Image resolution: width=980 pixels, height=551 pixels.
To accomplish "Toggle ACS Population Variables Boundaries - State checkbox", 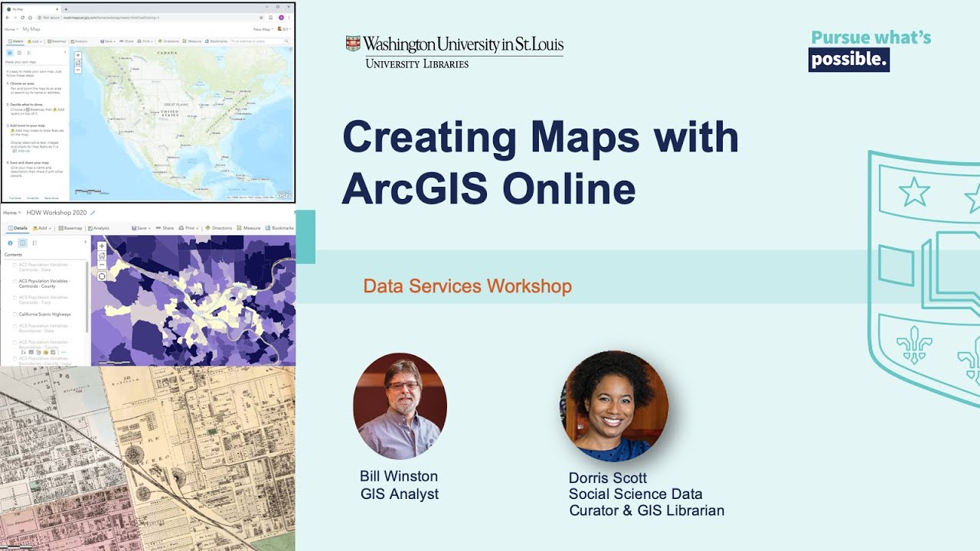I will (x=15, y=326).
